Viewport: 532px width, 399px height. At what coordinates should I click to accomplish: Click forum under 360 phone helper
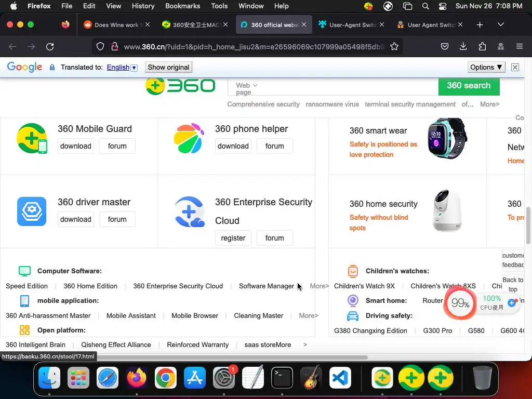(x=274, y=146)
